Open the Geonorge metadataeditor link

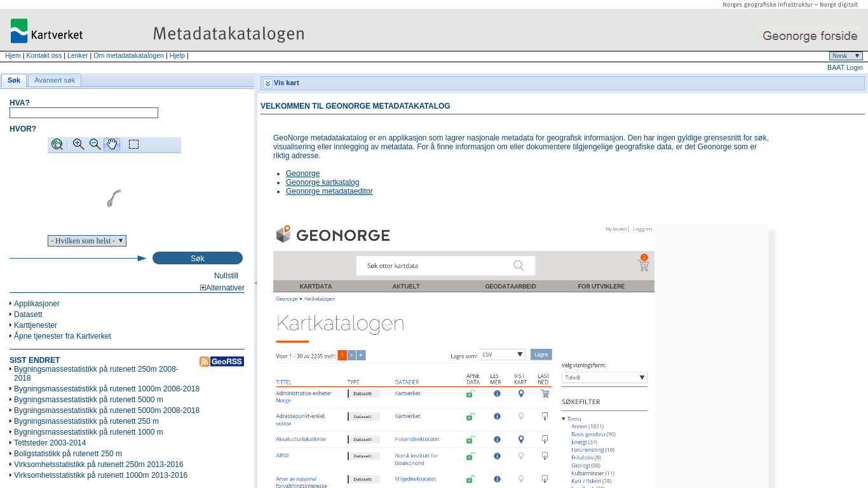[329, 191]
